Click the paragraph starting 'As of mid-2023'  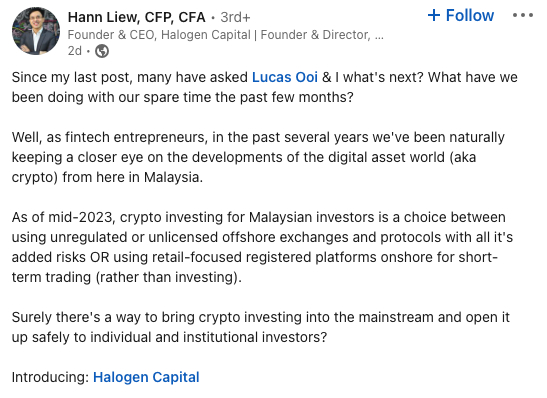262,247
